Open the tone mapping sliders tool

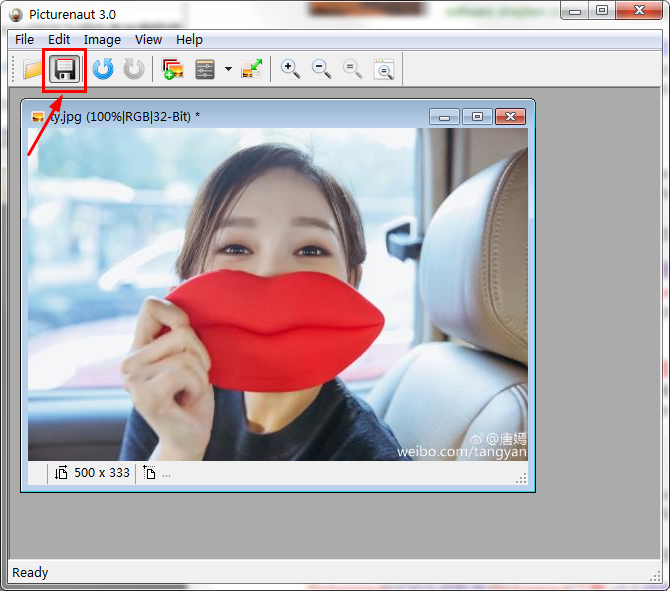coord(205,69)
